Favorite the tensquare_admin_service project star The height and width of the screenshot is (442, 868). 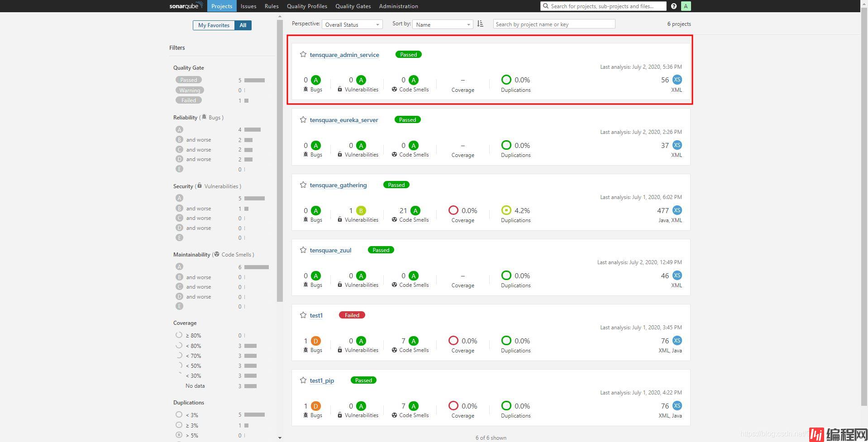303,54
